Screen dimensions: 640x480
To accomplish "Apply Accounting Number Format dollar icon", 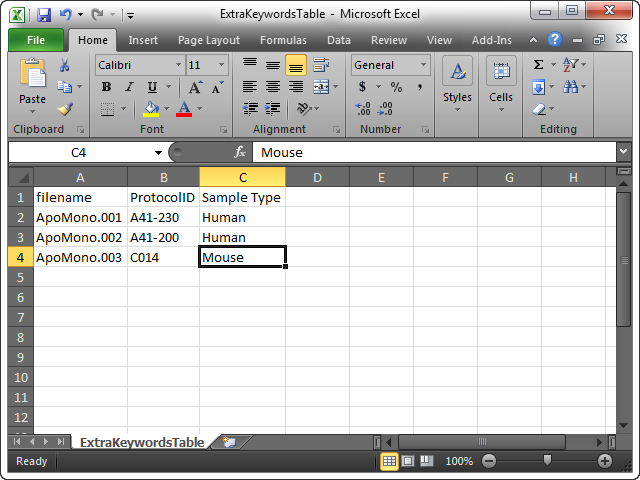I will coord(362,87).
